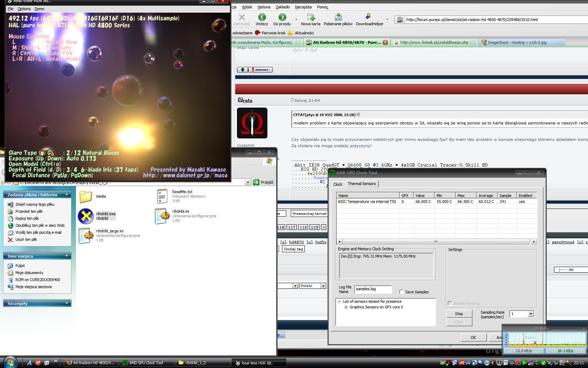Viewport: 588px width, 368px height.
Task: Click Stop button in GPU Clock Tool
Action: 459,314
